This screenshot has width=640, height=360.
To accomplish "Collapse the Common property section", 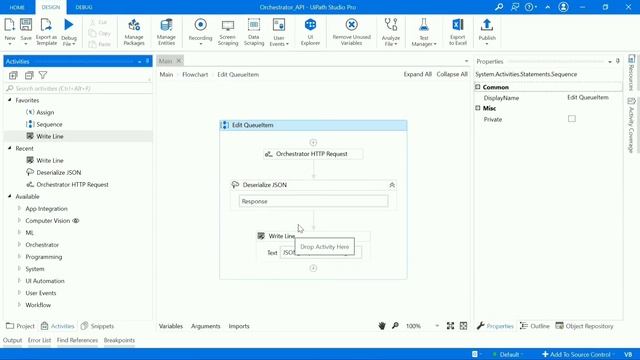I will 478,87.
